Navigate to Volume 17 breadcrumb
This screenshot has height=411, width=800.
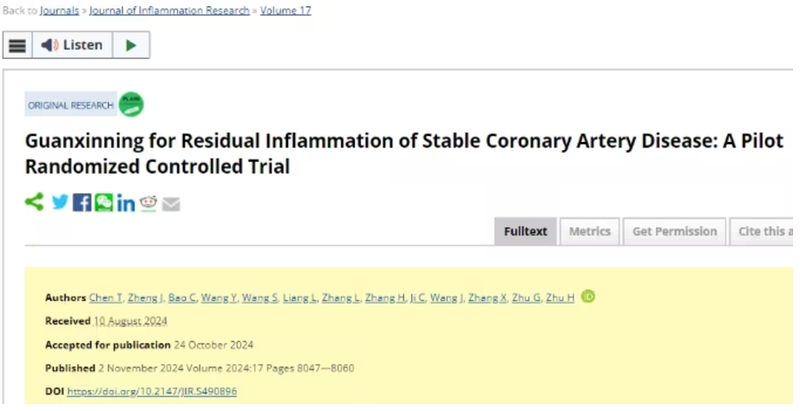coord(285,11)
